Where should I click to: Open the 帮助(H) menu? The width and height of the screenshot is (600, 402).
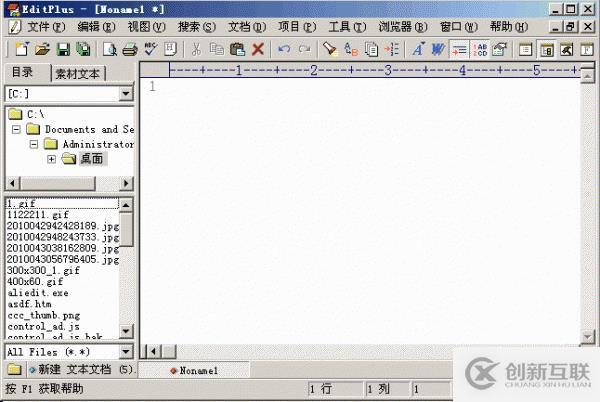point(509,27)
